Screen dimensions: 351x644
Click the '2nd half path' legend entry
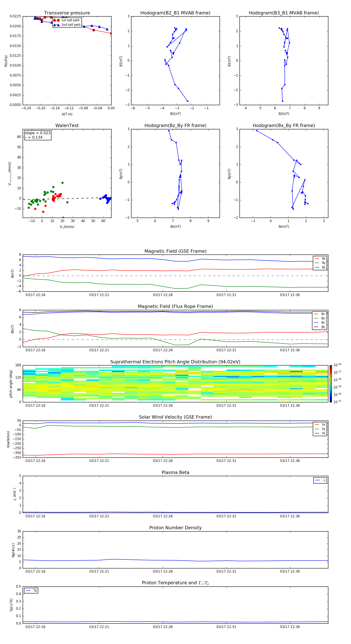[x=67, y=25]
